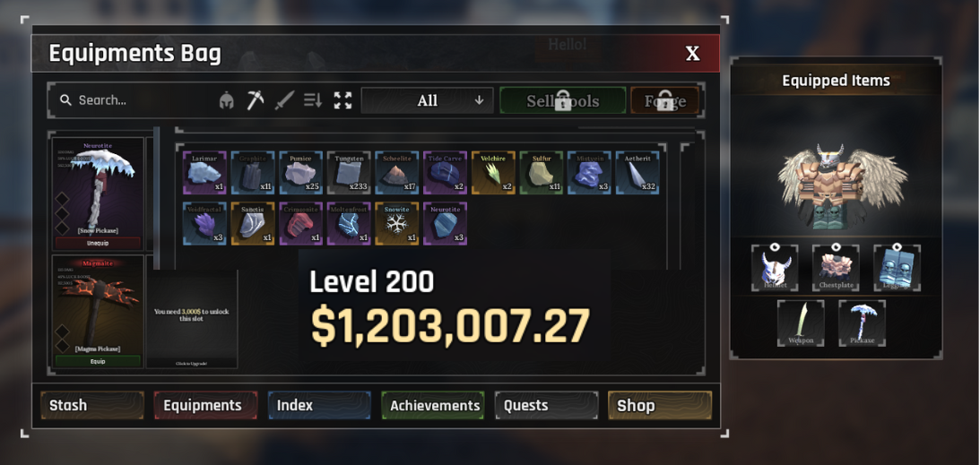Unequip the Snow Pickaxe
Viewport: 980px width, 465px height.
(98, 243)
